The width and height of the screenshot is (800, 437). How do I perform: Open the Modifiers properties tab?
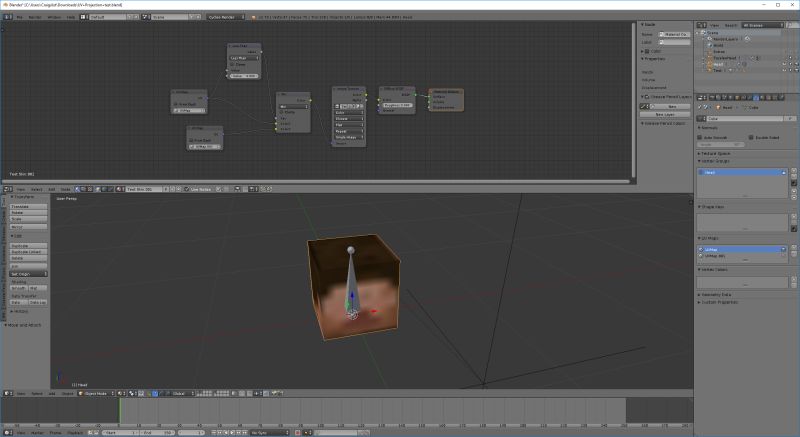click(x=749, y=98)
